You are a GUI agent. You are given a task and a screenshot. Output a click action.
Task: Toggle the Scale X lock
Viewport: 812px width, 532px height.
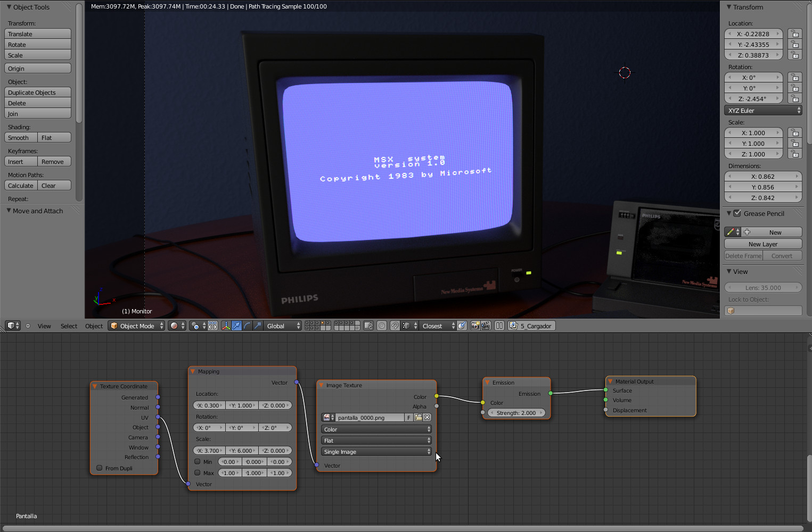coord(794,133)
